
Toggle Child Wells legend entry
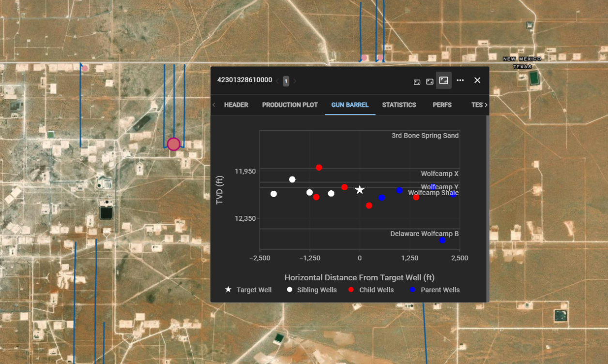371,290
